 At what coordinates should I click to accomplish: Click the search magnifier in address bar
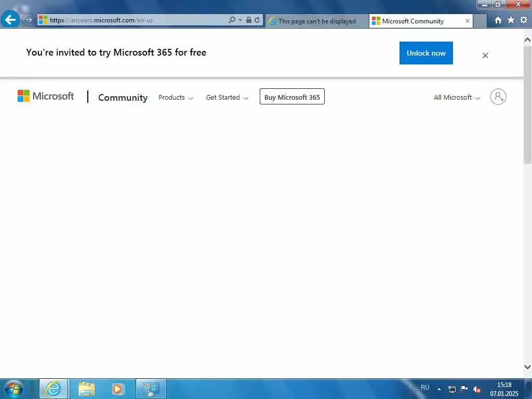click(x=232, y=20)
